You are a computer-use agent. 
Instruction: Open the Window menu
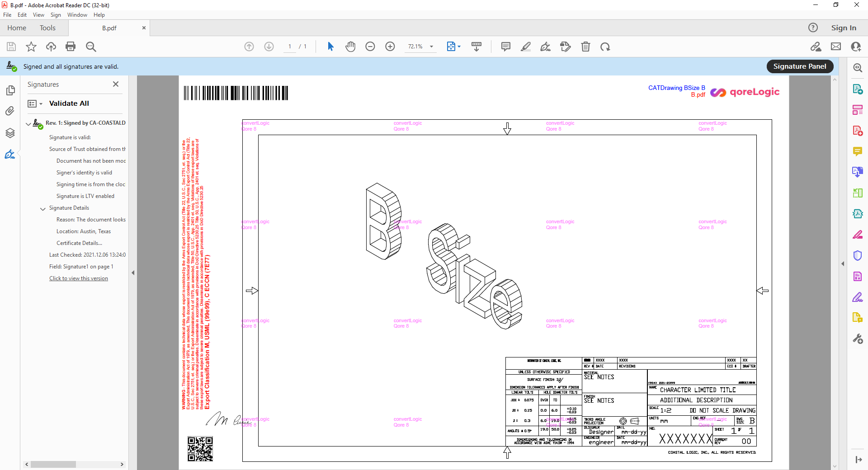[77, 15]
